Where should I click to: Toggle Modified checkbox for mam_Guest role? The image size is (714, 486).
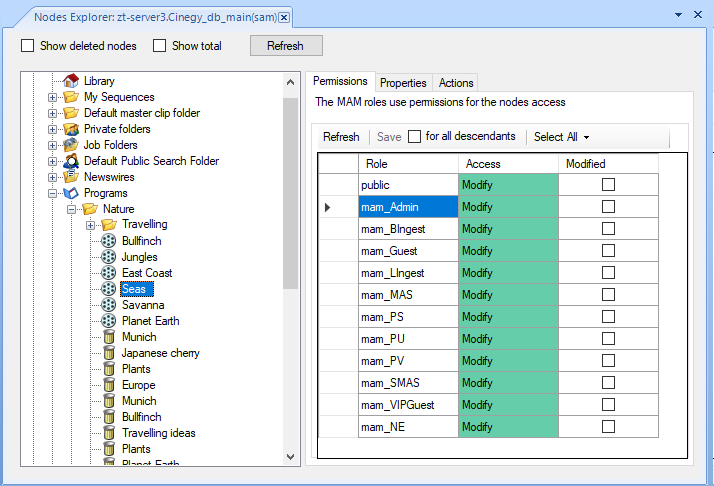(x=608, y=251)
